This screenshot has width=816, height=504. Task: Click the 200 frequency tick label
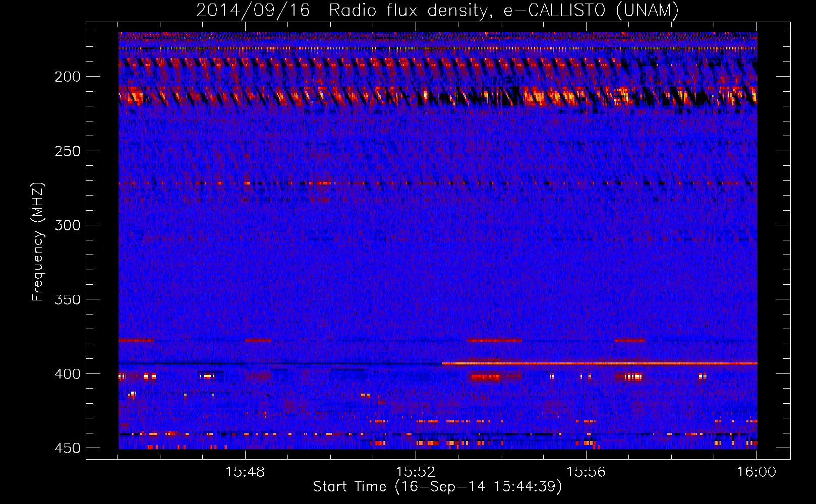pos(68,77)
